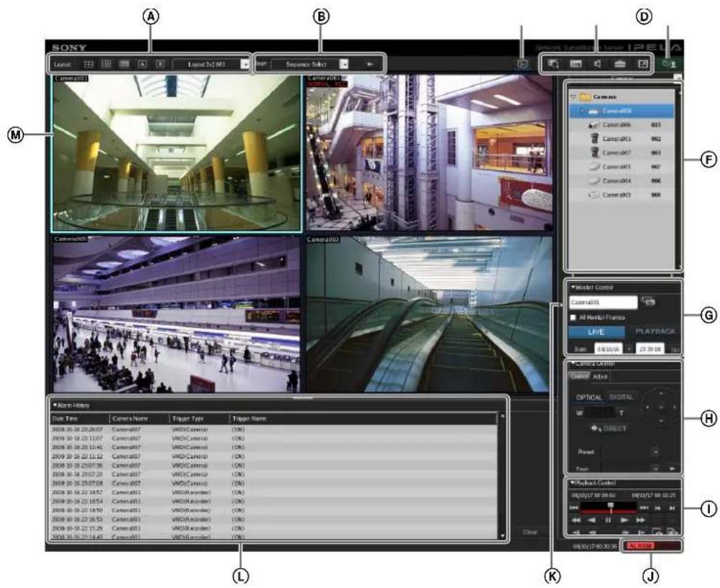Open the Preset dropdown
This screenshot has height=588, width=720.
point(655,451)
